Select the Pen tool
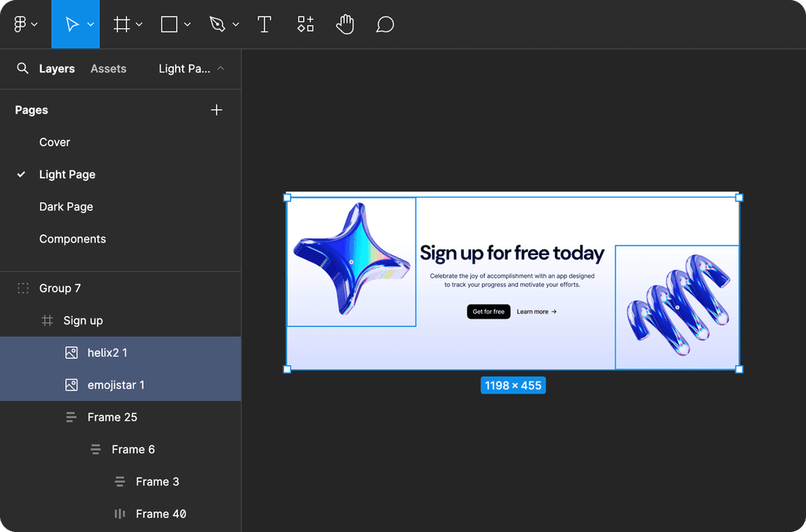The height and width of the screenshot is (532, 806). (x=219, y=24)
